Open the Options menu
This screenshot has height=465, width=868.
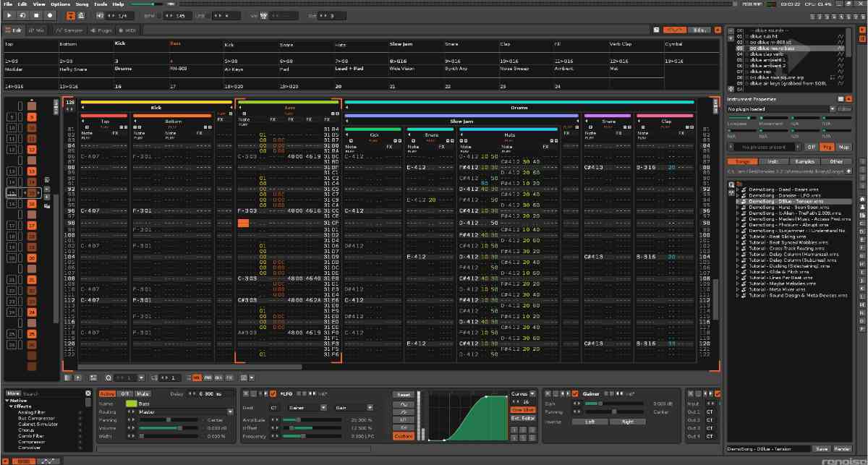(x=61, y=4)
